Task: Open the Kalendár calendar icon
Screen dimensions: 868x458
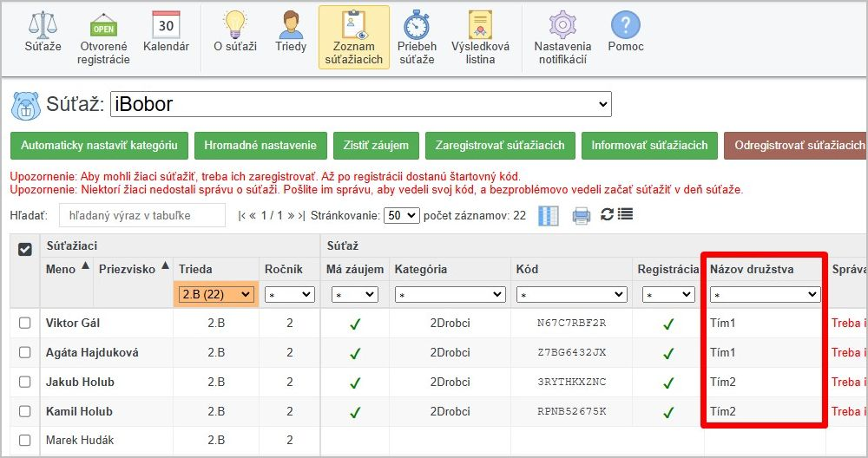Action: pos(166,32)
